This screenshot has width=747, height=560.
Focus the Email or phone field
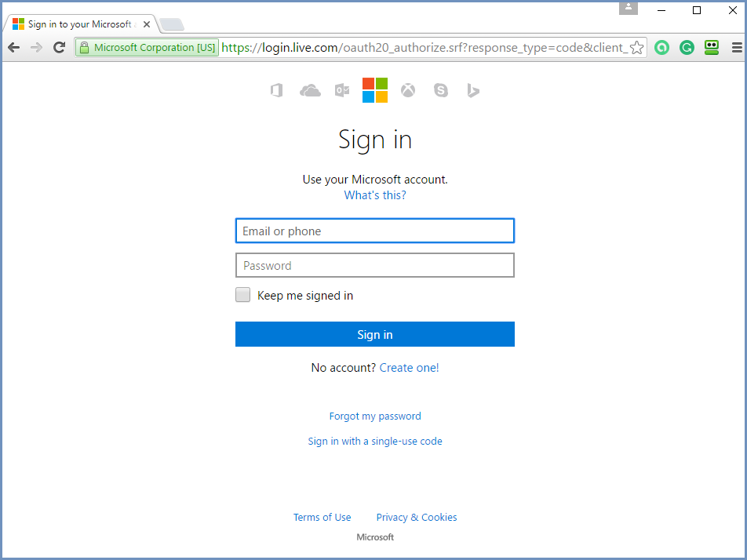[x=375, y=231]
